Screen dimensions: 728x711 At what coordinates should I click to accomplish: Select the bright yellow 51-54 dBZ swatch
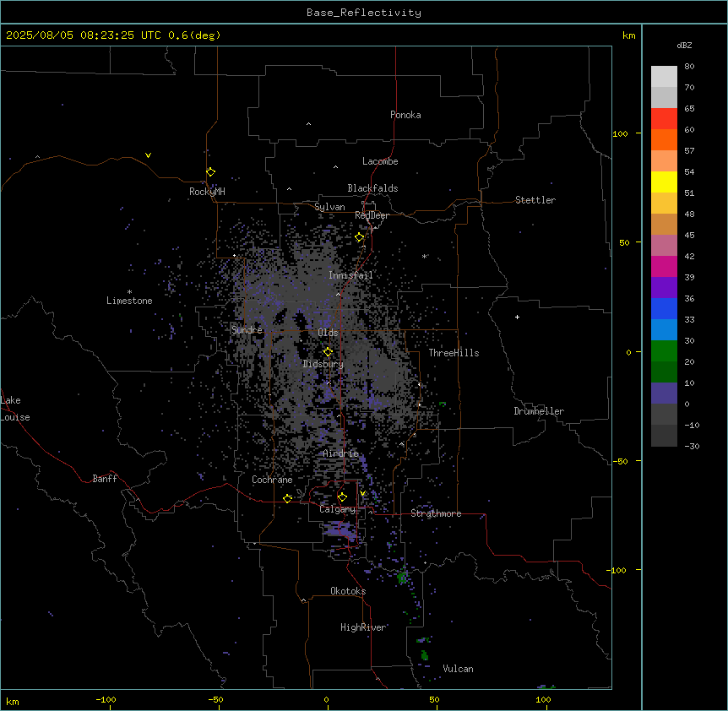664,182
